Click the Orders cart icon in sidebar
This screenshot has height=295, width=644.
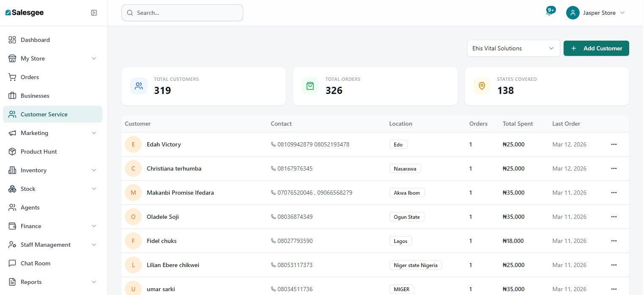[12, 77]
